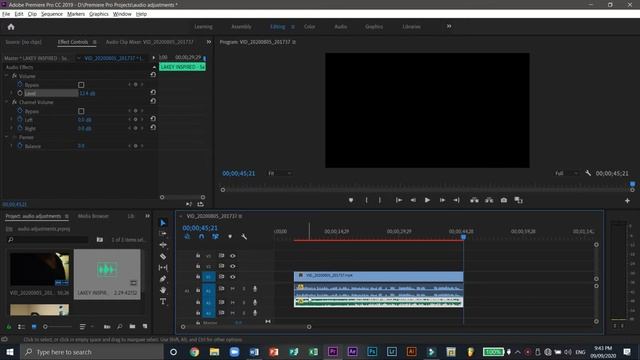Add a marker in the timeline panel
The width and height of the screenshot is (640, 360).
coord(230,237)
